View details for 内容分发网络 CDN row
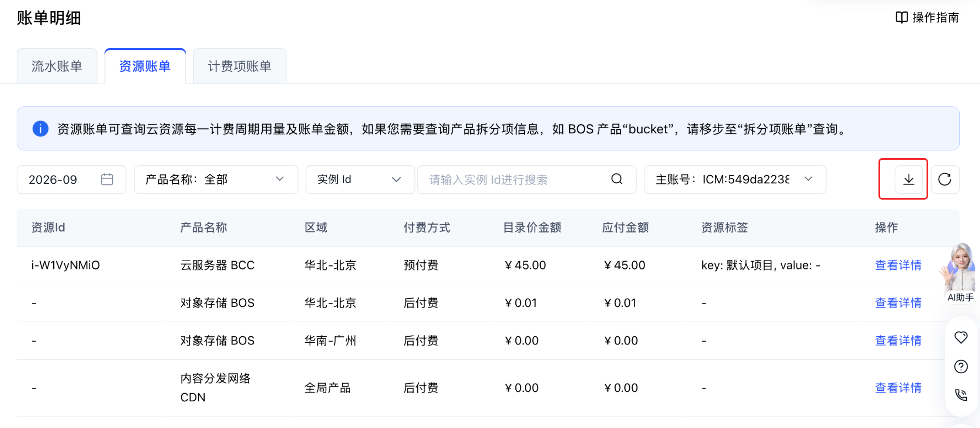 (898, 387)
